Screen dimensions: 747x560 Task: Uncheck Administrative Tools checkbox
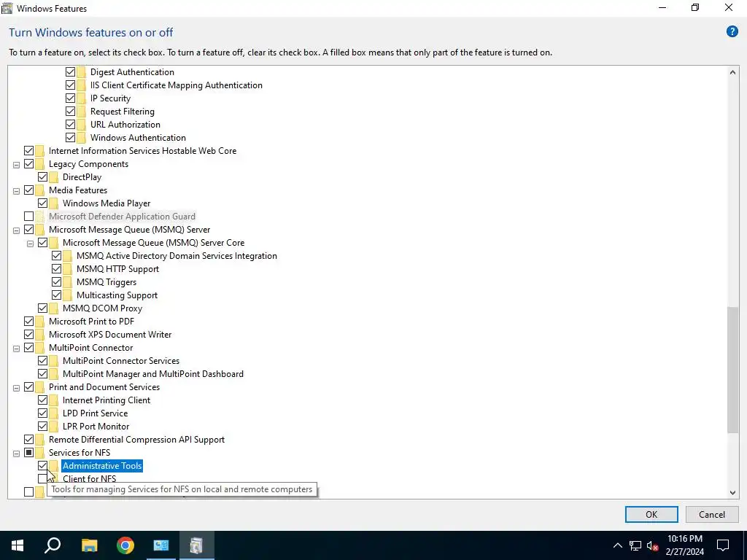click(x=42, y=466)
